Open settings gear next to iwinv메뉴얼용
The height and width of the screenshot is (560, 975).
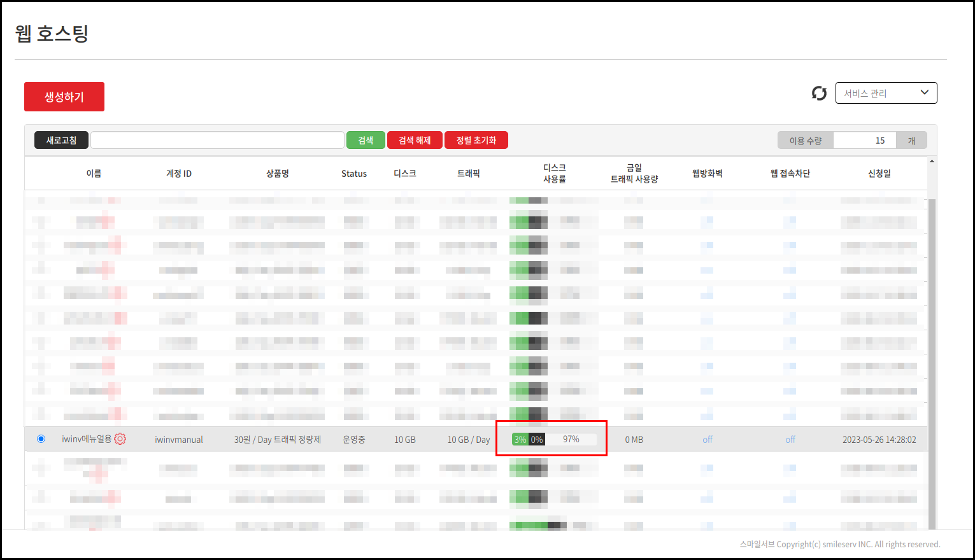tap(120, 439)
